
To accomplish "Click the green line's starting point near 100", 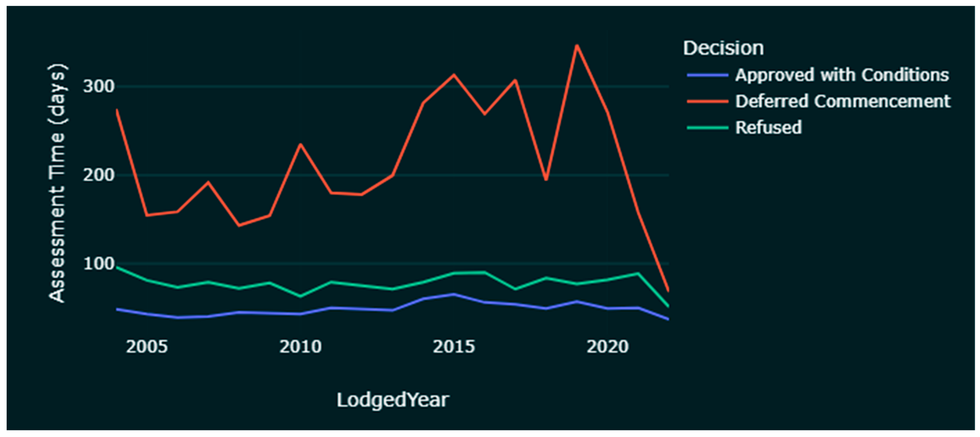I will click(x=117, y=267).
